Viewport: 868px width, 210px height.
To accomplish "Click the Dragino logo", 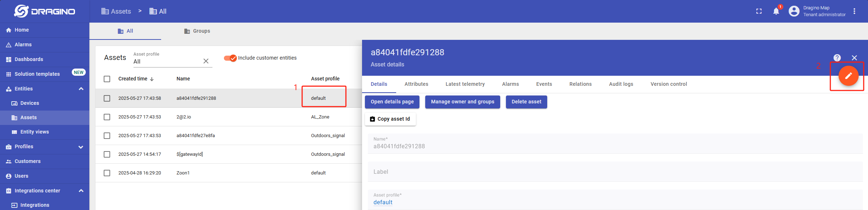I will (x=44, y=11).
